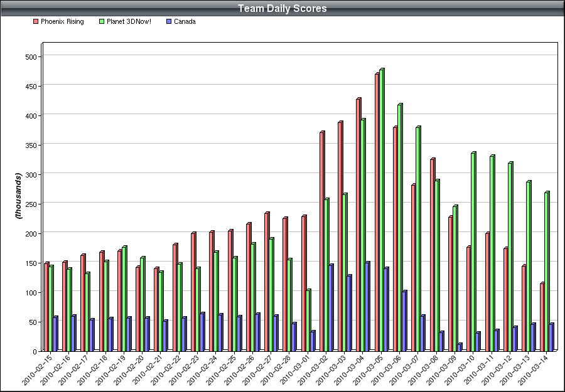565x392 pixels.
Task: Click the red Phoenix Rising bar for 2010-03-14
Action: (542, 317)
